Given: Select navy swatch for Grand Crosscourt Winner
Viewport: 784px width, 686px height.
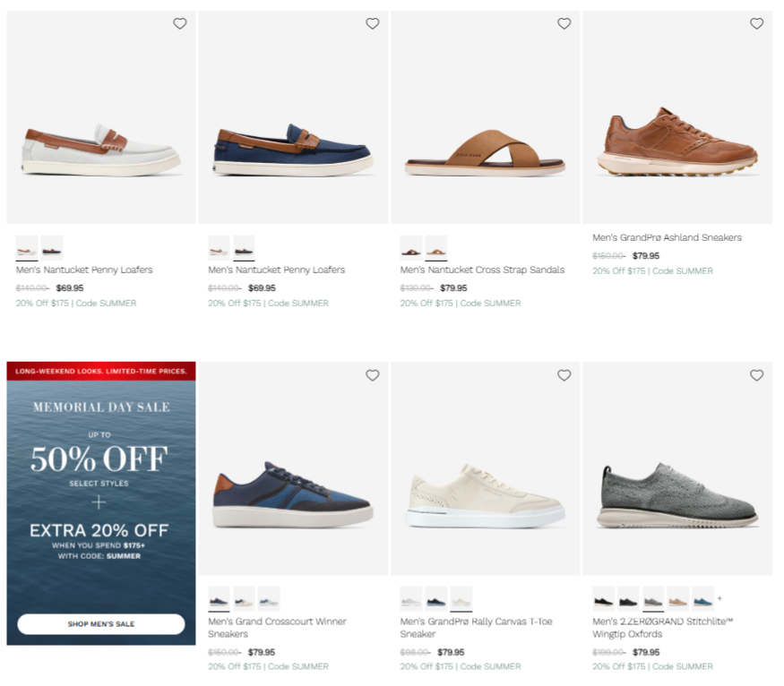Looking at the screenshot, I should pos(219,599).
